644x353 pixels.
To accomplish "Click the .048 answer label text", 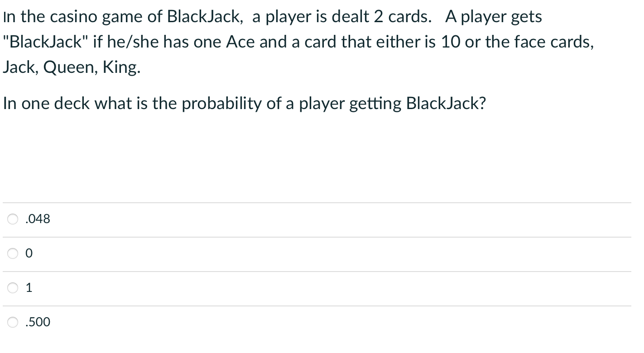I will (37, 219).
